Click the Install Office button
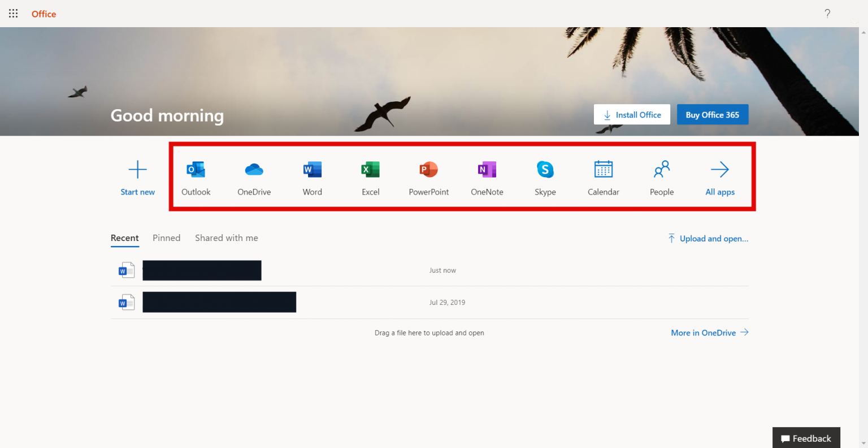The height and width of the screenshot is (448, 868). click(x=632, y=115)
